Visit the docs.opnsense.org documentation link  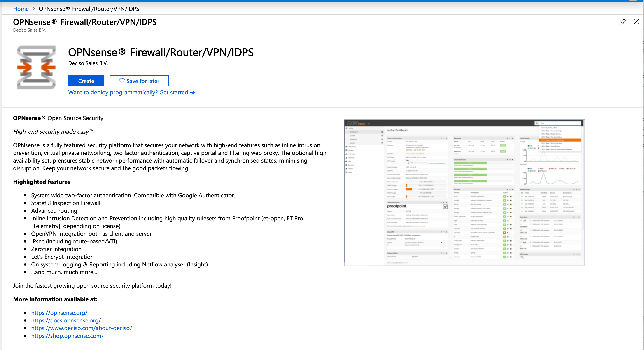click(x=66, y=320)
